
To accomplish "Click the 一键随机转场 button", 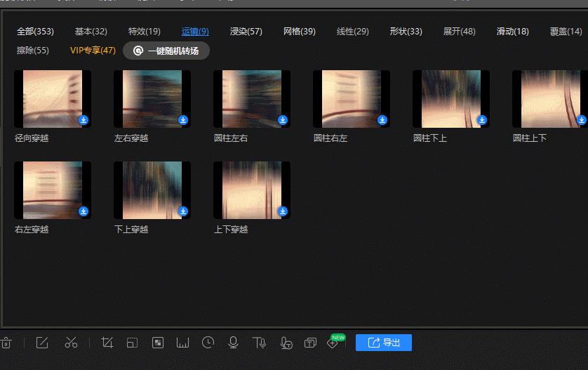I will click(x=166, y=51).
